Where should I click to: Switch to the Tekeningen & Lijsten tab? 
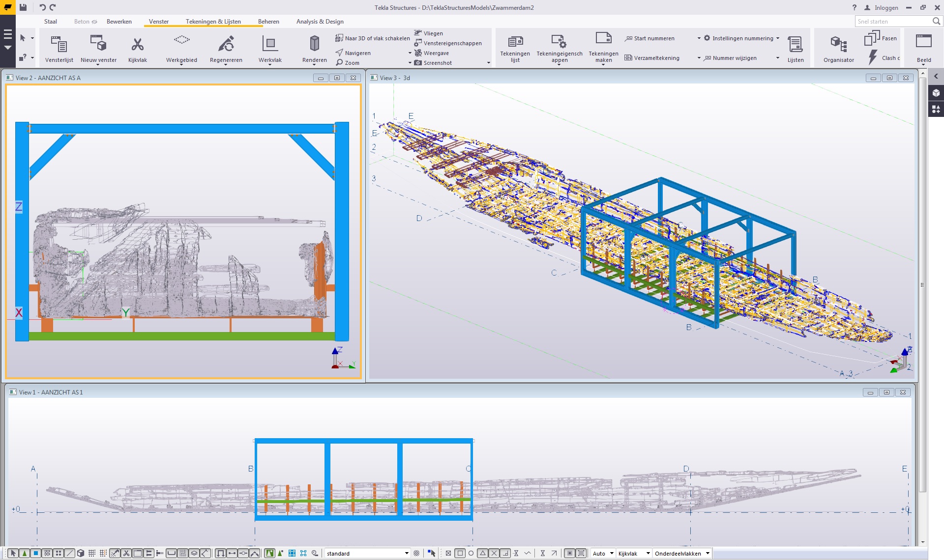point(213,21)
